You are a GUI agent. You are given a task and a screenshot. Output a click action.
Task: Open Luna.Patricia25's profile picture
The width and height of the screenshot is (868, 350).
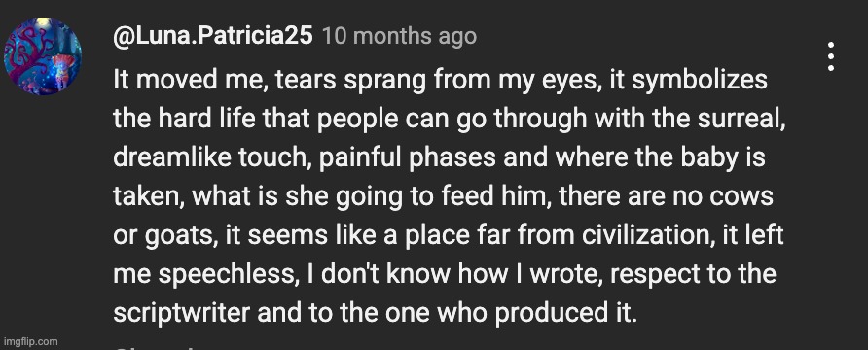click(43, 55)
